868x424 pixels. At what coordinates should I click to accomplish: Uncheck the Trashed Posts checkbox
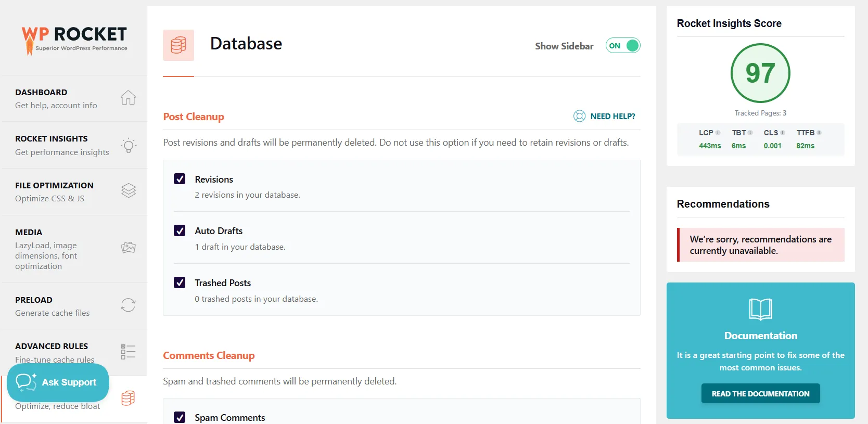click(x=180, y=282)
